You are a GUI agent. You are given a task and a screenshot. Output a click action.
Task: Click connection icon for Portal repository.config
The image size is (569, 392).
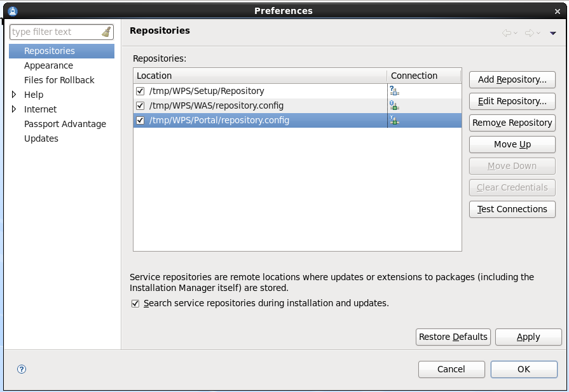[x=394, y=120]
